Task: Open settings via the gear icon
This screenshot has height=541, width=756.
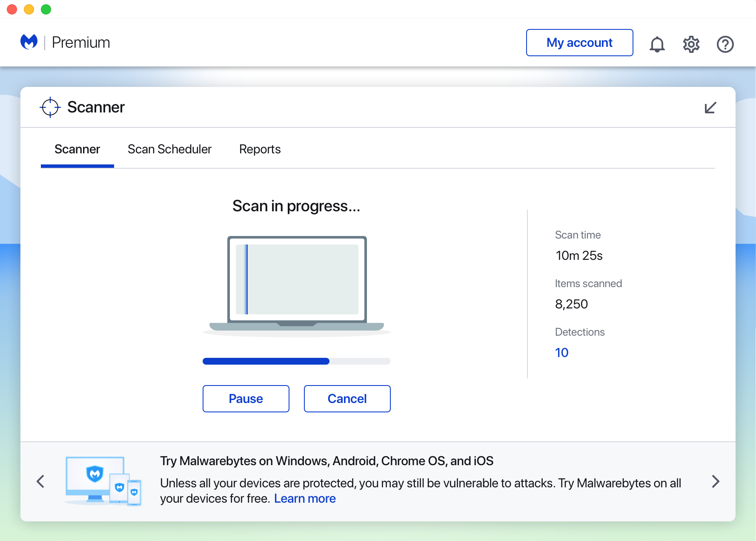Action: [x=691, y=44]
